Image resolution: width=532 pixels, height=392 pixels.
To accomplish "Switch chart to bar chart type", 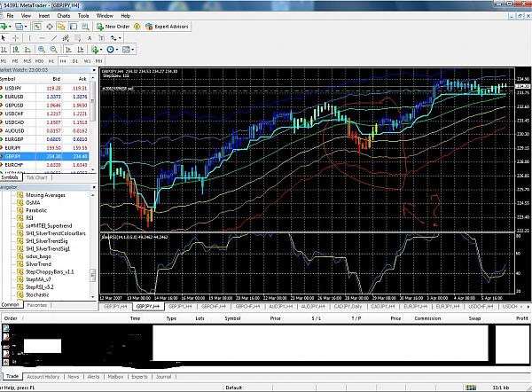I will click(x=4, y=50).
